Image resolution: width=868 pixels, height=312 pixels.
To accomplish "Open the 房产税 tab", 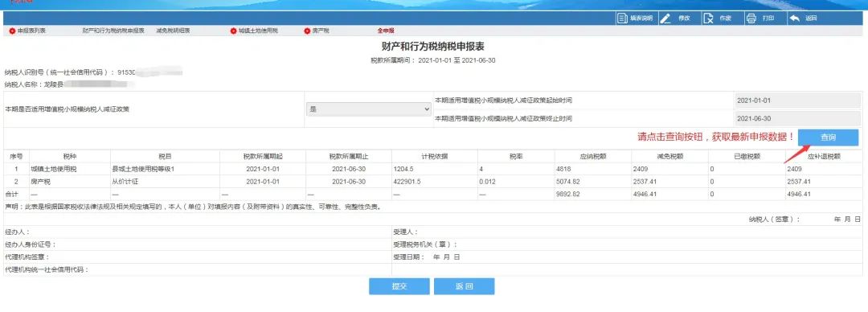I will tap(317, 31).
